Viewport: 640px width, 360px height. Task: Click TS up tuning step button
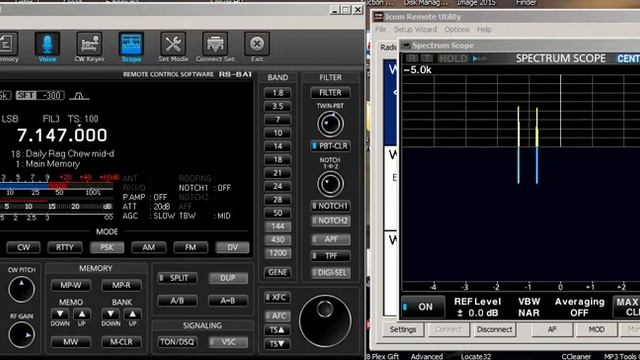coord(277,330)
